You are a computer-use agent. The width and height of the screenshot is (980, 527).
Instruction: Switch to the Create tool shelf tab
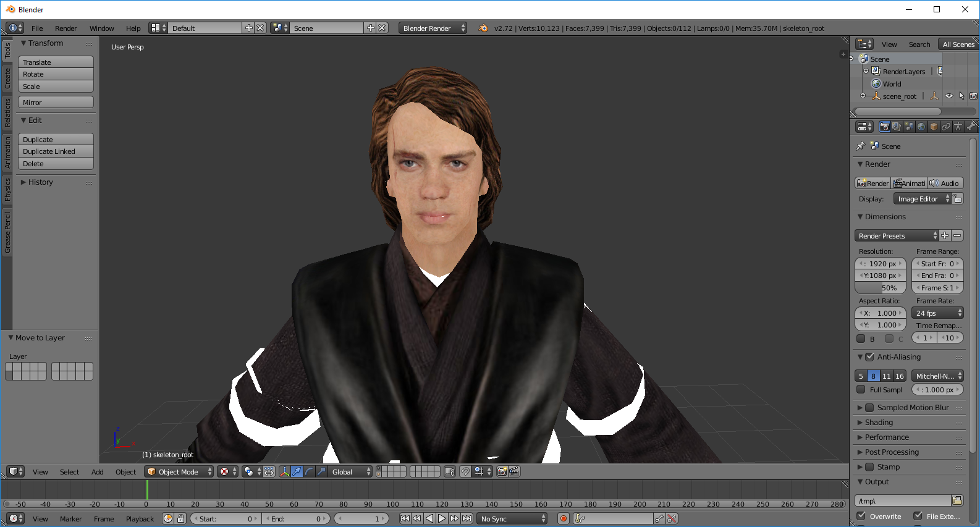point(7,78)
